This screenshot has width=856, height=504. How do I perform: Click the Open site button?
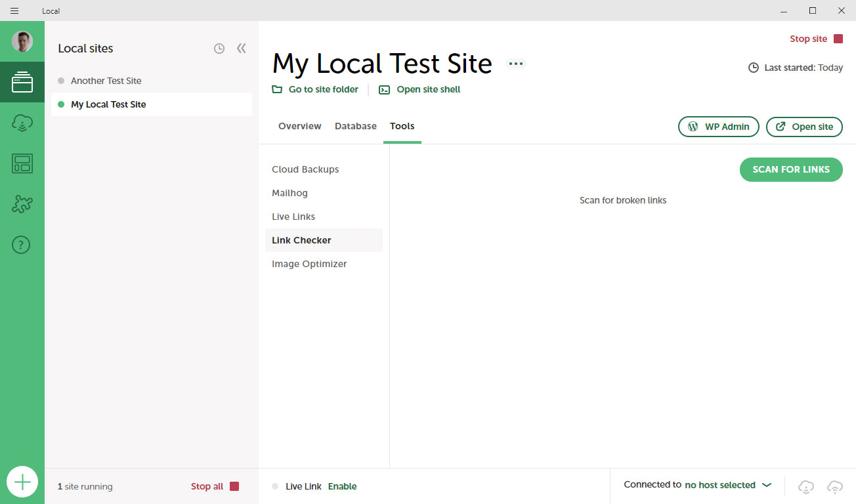[x=804, y=127]
